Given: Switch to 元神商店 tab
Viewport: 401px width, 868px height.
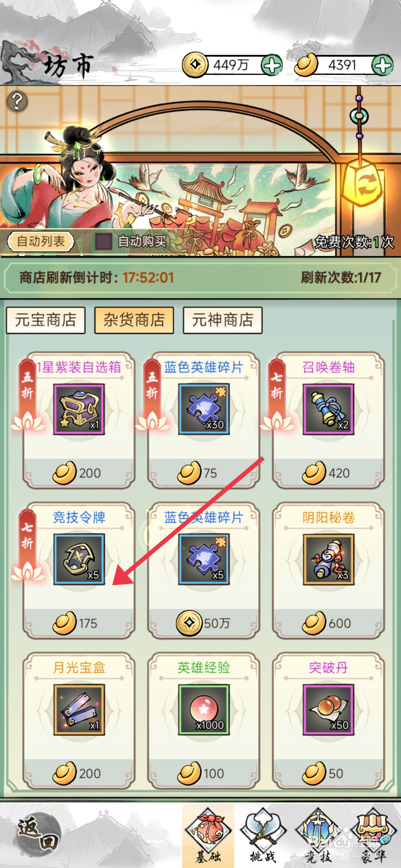Looking at the screenshot, I should (x=223, y=320).
